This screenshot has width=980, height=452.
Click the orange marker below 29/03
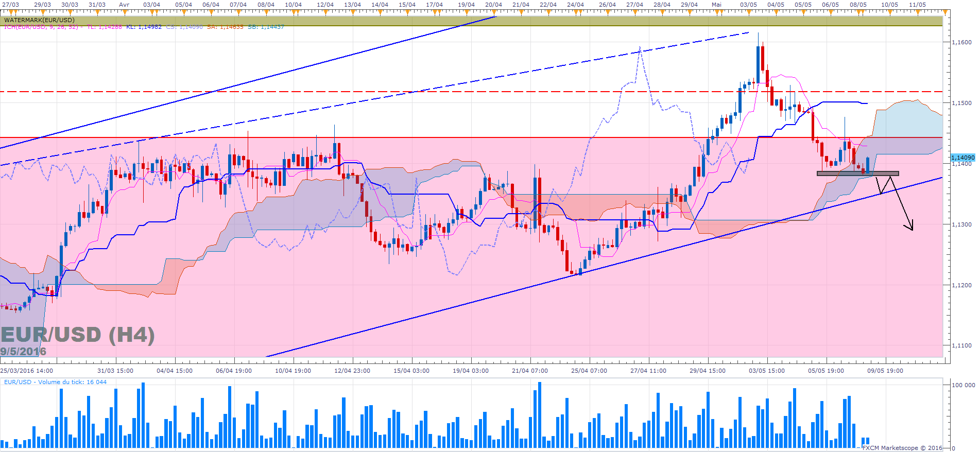tap(43, 11)
